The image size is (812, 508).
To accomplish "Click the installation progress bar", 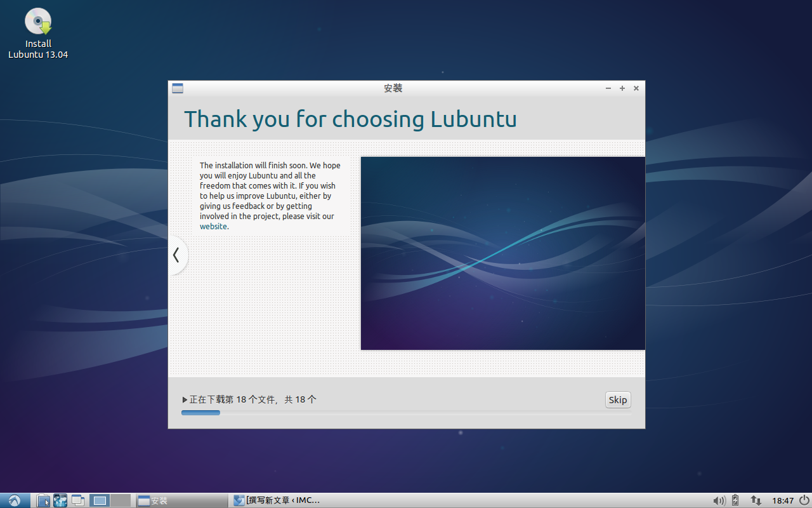I will 406,413.
